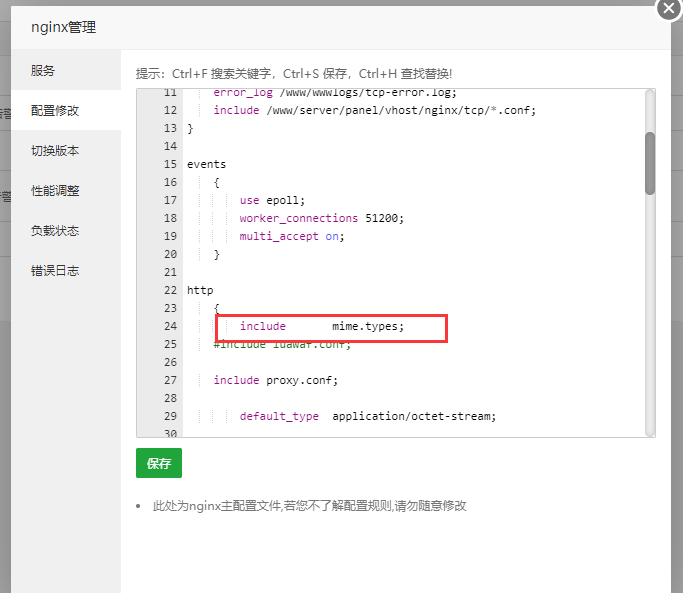Screen dimensions: 683x593
Task: Click line number 29 in the gutter
Action: click(170, 416)
